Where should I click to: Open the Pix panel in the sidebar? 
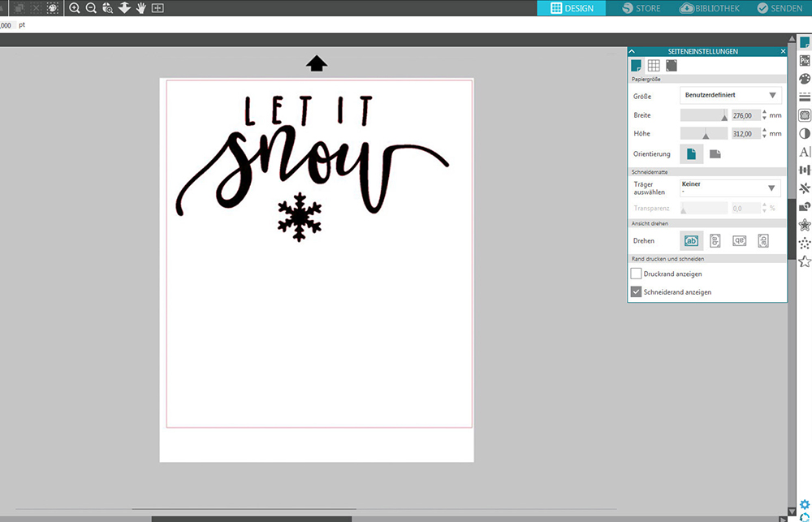tap(805, 61)
